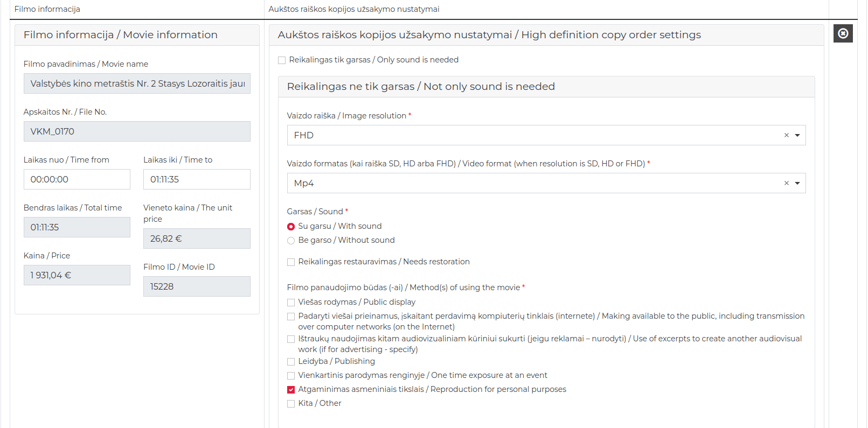868x428 pixels.
Task: Tick the Needs restoration checkbox
Action: pos(291,262)
